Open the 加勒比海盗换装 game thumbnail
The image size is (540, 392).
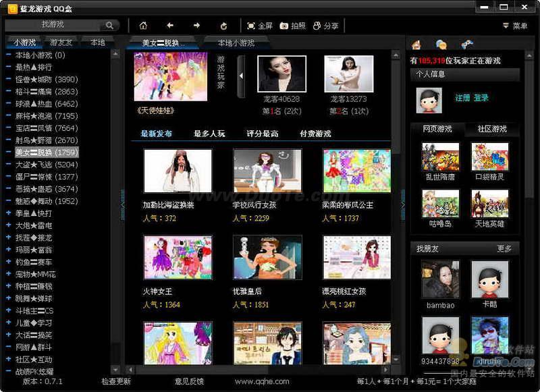click(178, 171)
